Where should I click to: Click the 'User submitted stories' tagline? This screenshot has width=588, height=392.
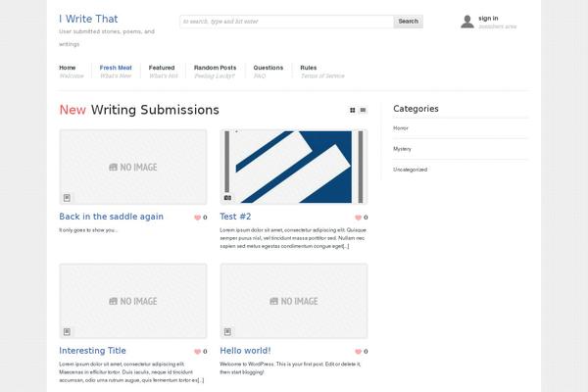(107, 37)
